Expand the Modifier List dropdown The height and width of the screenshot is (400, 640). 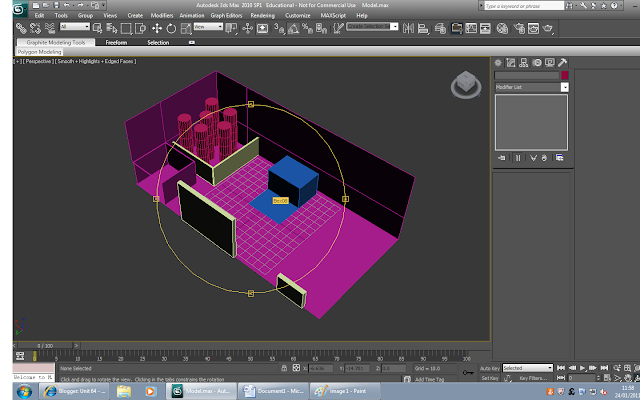(564, 87)
